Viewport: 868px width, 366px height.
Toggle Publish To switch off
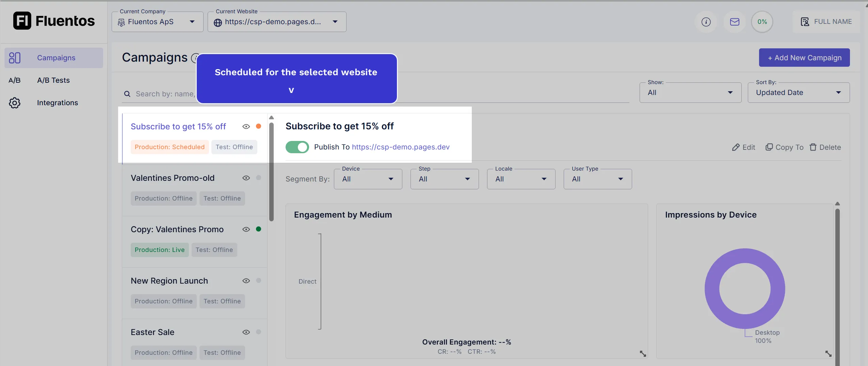click(x=297, y=147)
